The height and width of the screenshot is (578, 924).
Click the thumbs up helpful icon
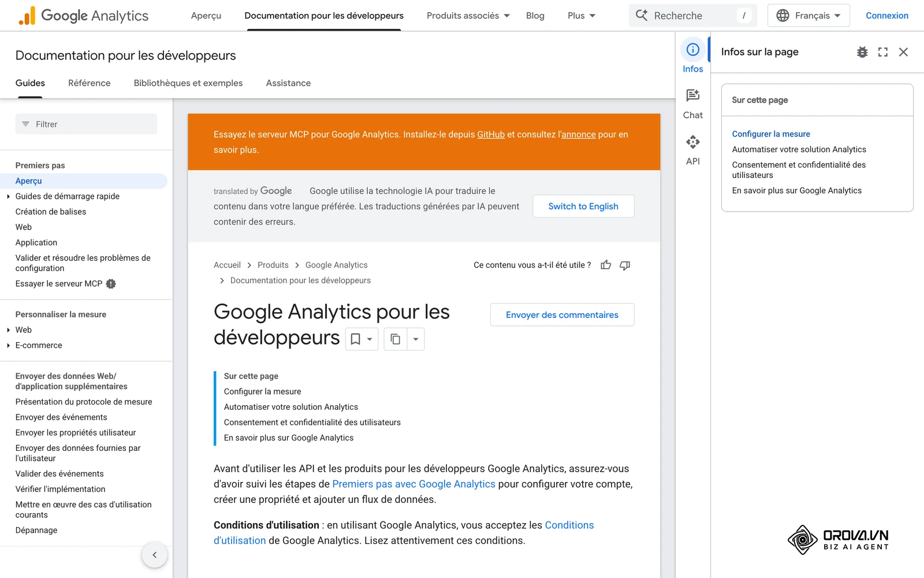606,265
